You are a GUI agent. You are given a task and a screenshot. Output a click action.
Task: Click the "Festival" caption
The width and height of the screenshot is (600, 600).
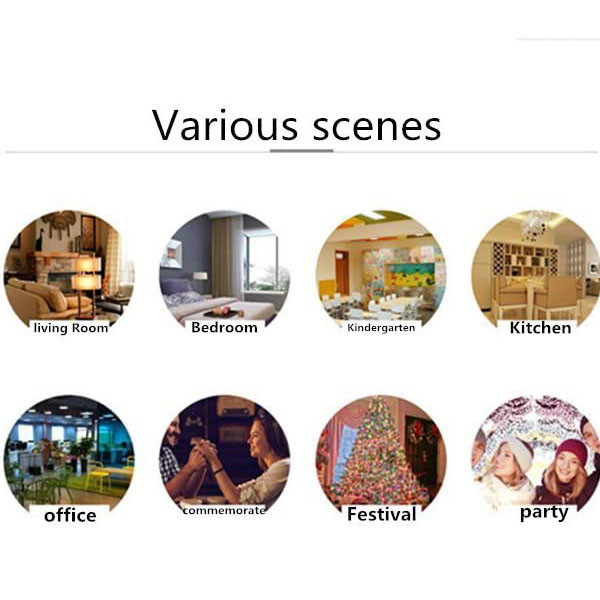(x=382, y=514)
